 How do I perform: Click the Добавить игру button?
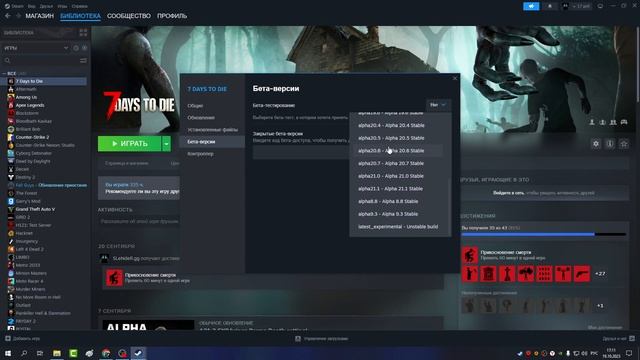pyautogui.click(x=23, y=339)
